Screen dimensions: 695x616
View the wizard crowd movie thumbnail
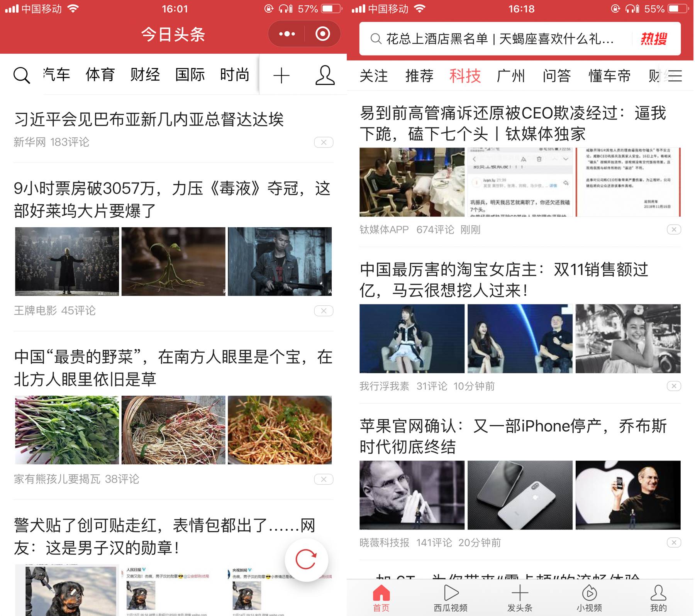(x=67, y=262)
